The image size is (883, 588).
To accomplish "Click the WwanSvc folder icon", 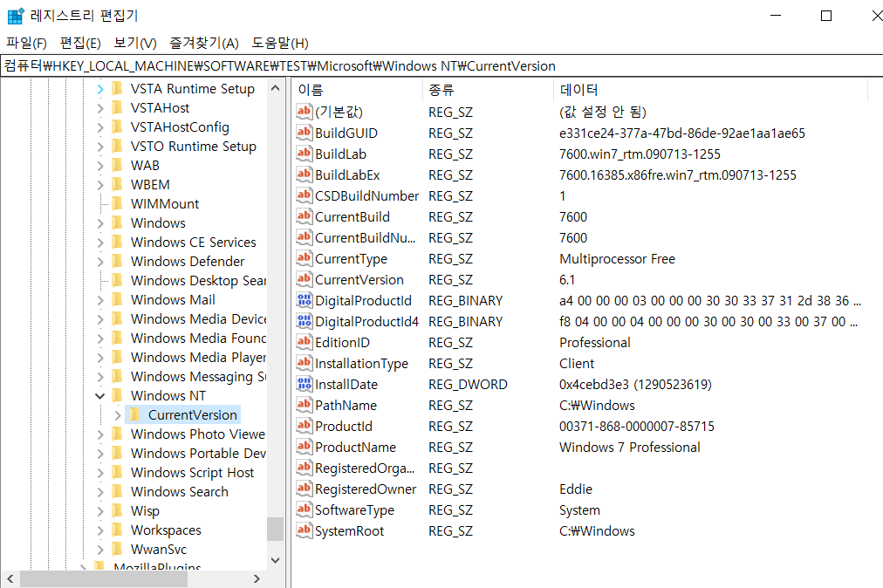I will (117, 548).
